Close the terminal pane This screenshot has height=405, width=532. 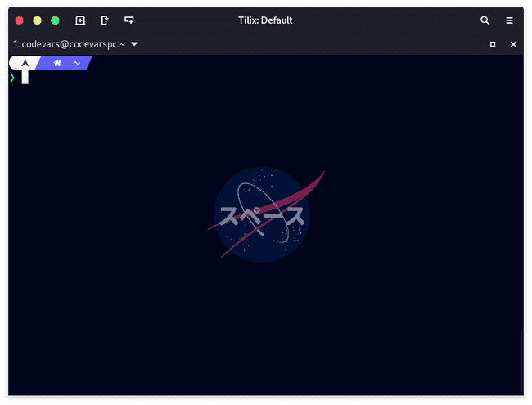513,44
